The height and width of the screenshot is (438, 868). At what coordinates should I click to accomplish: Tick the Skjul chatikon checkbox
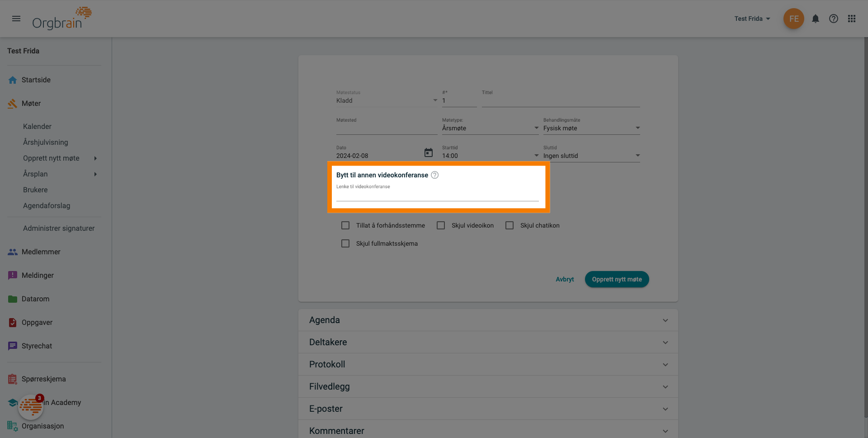point(509,225)
